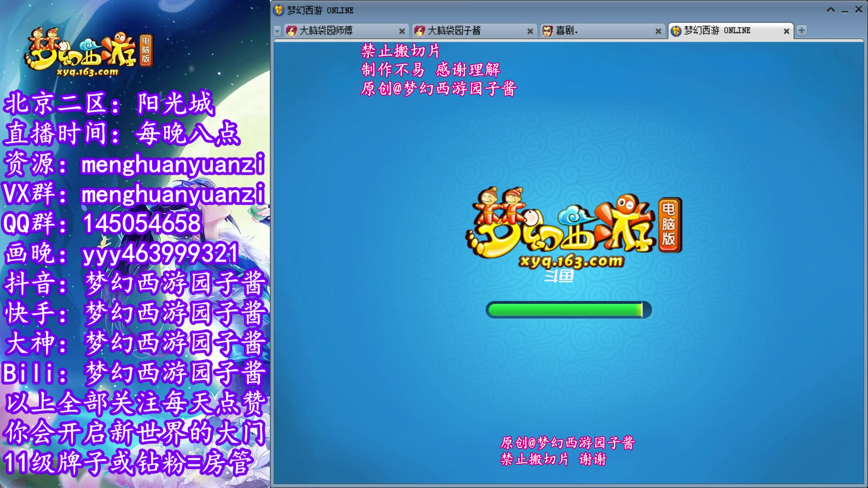Viewport: 868px width, 488px height.
Task: Close the 大脑袋园师傅 tab
Action: [402, 31]
